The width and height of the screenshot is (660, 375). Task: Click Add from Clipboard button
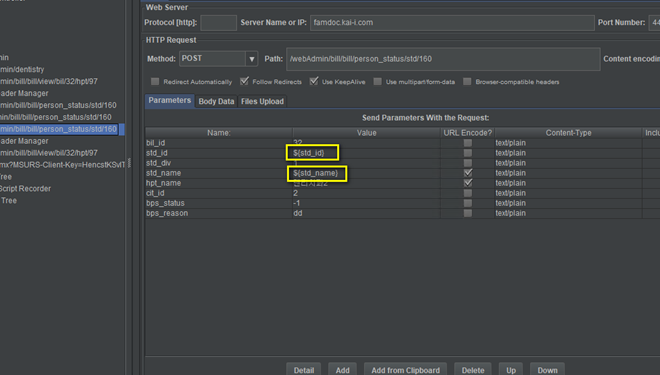405,370
